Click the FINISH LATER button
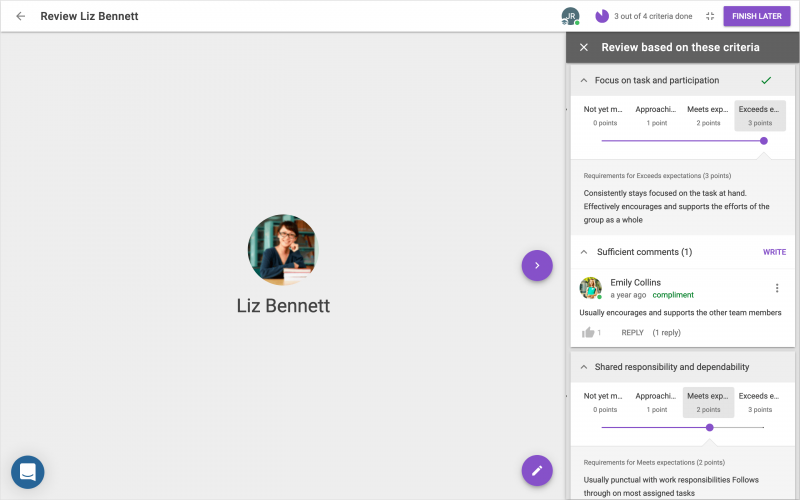Screen dimensions: 800x500 pos(756,16)
